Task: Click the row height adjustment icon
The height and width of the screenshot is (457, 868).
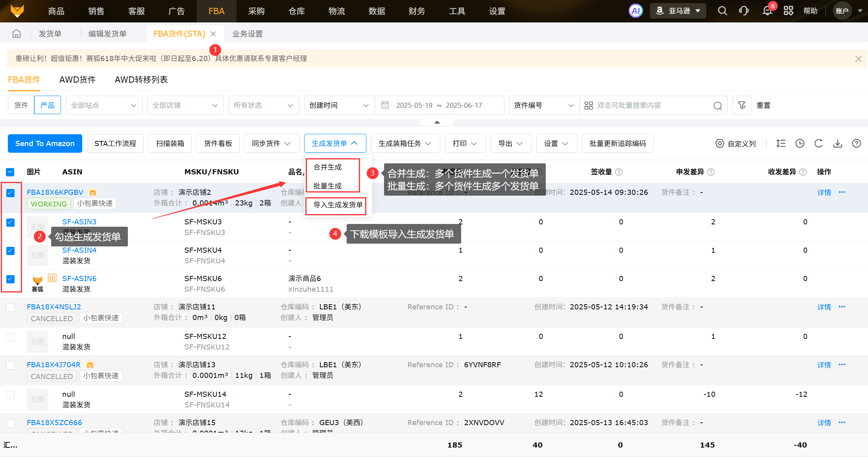Action: (781, 144)
